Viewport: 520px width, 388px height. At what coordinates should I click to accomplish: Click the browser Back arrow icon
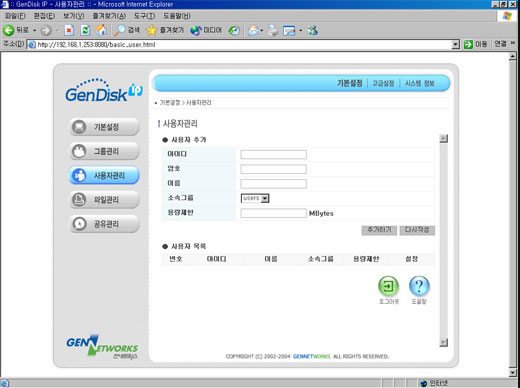(9, 30)
